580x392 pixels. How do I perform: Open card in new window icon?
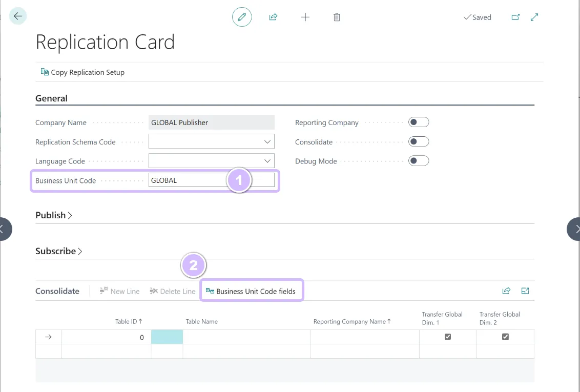coord(515,17)
